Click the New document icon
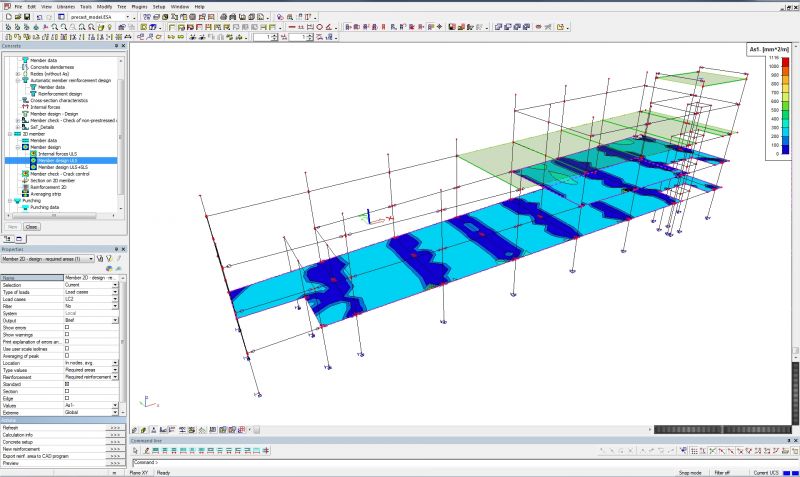 tap(8, 17)
